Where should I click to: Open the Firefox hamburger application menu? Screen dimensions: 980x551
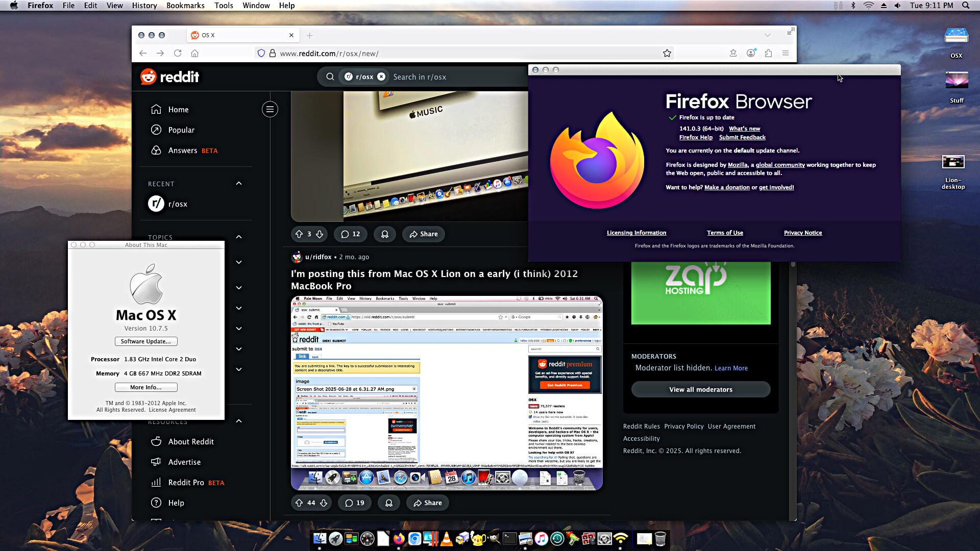click(786, 53)
